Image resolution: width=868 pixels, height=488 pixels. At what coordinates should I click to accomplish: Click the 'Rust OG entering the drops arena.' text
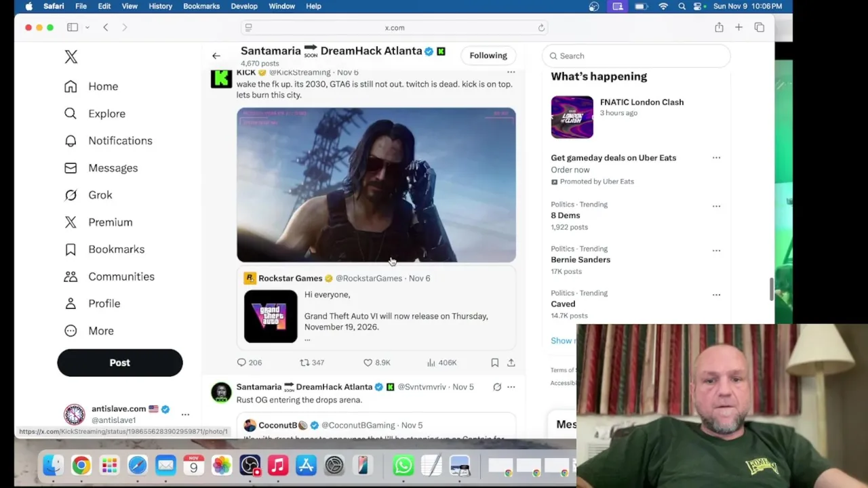pyautogui.click(x=299, y=400)
